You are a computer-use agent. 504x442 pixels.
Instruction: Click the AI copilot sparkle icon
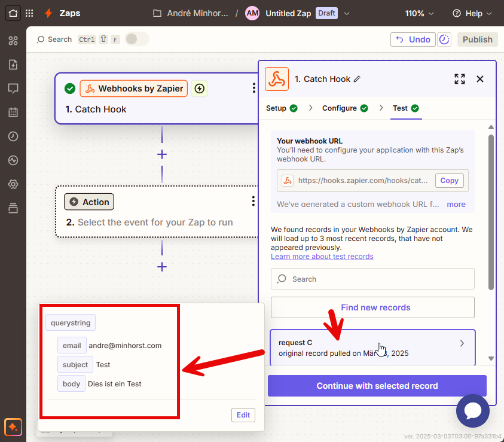click(x=13, y=426)
